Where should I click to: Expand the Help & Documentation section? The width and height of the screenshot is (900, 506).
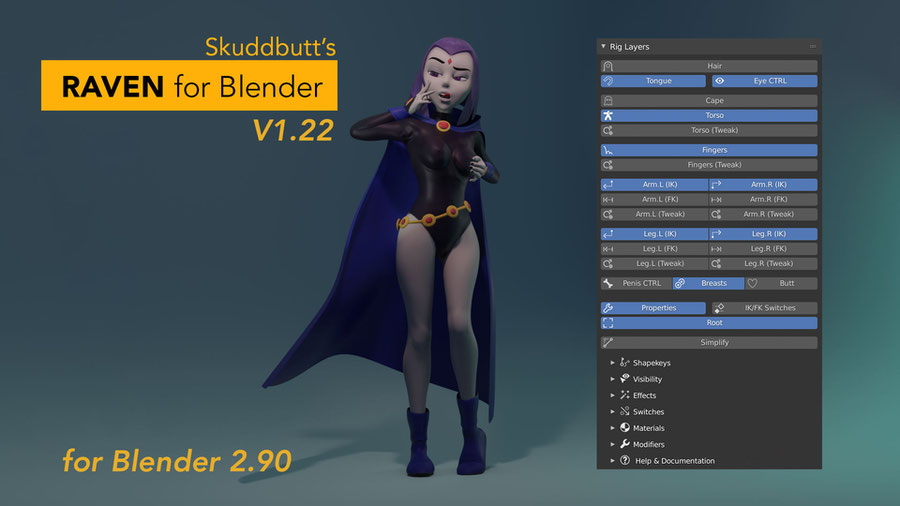point(612,461)
